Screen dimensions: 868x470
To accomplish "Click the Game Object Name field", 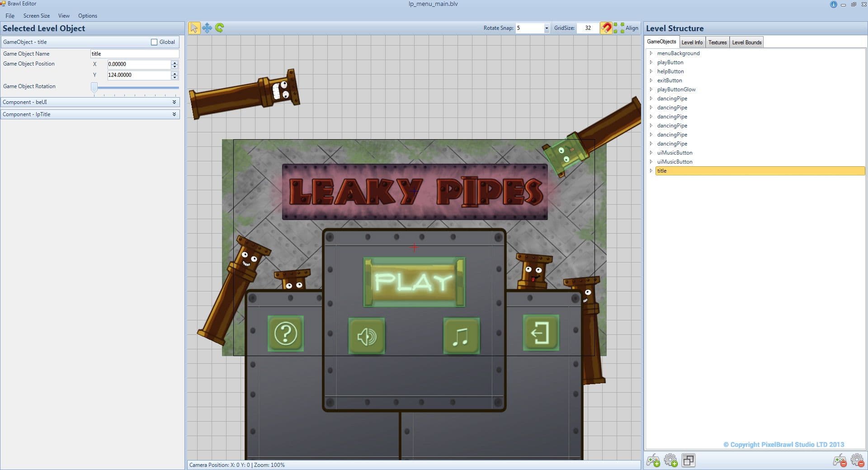I will click(135, 54).
